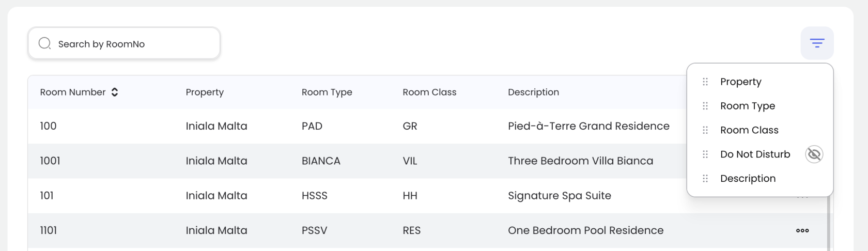Toggle visibility of Do Not Disturb column

[x=814, y=154]
